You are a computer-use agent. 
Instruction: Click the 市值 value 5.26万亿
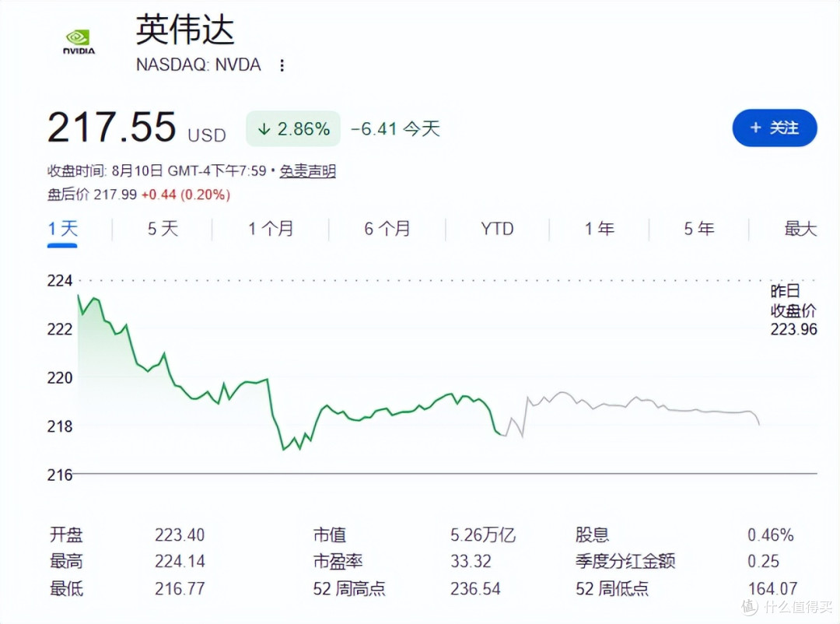[483, 535]
